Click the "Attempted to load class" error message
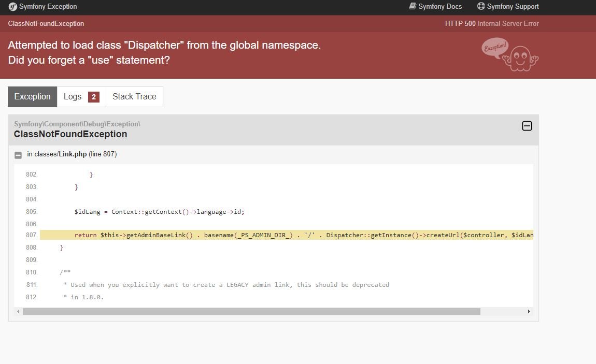 point(164,45)
